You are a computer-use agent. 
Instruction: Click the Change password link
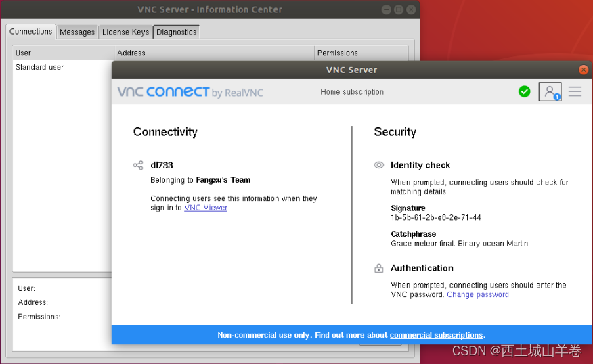pyautogui.click(x=478, y=294)
